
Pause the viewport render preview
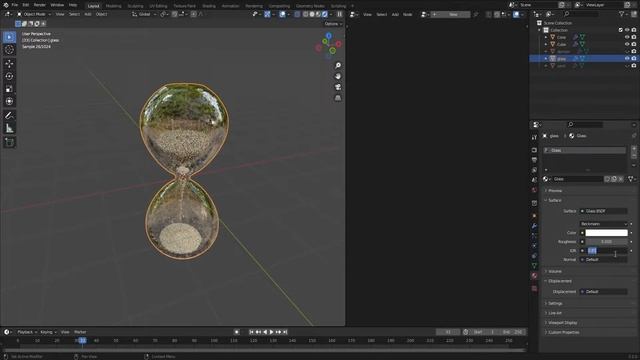click(340, 14)
